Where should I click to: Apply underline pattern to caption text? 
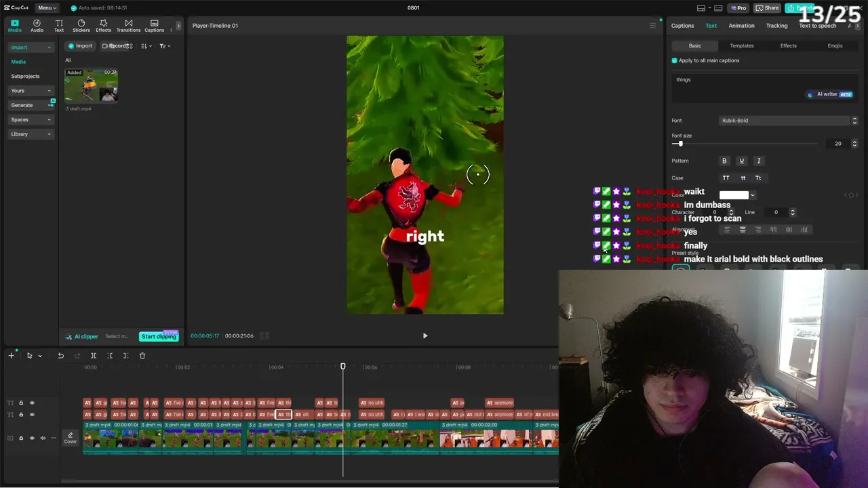coord(741,161)
